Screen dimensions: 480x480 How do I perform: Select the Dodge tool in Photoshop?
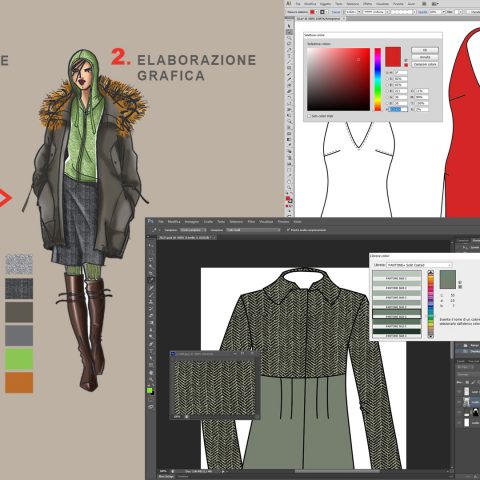tap(151, 337)
